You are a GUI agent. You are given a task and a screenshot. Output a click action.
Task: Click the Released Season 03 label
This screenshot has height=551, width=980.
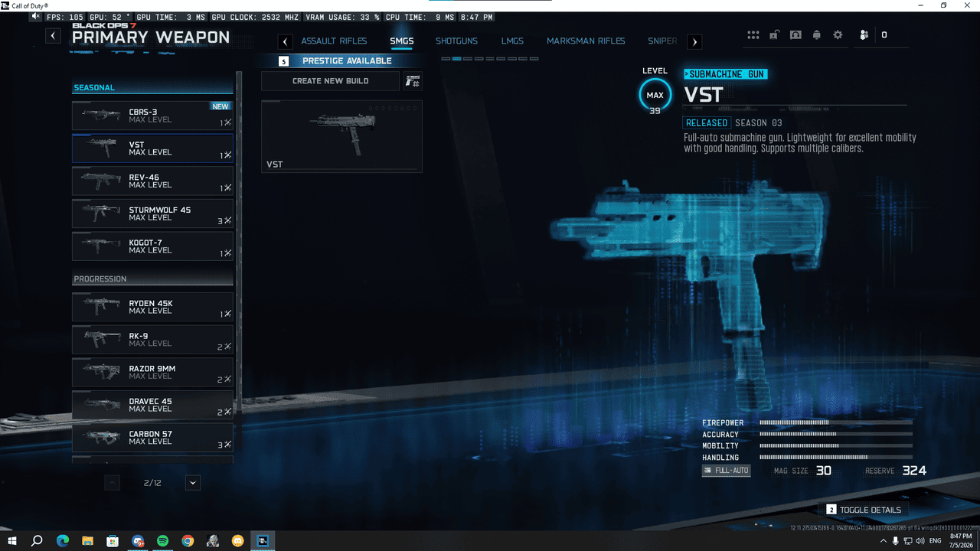pos(733,122)
